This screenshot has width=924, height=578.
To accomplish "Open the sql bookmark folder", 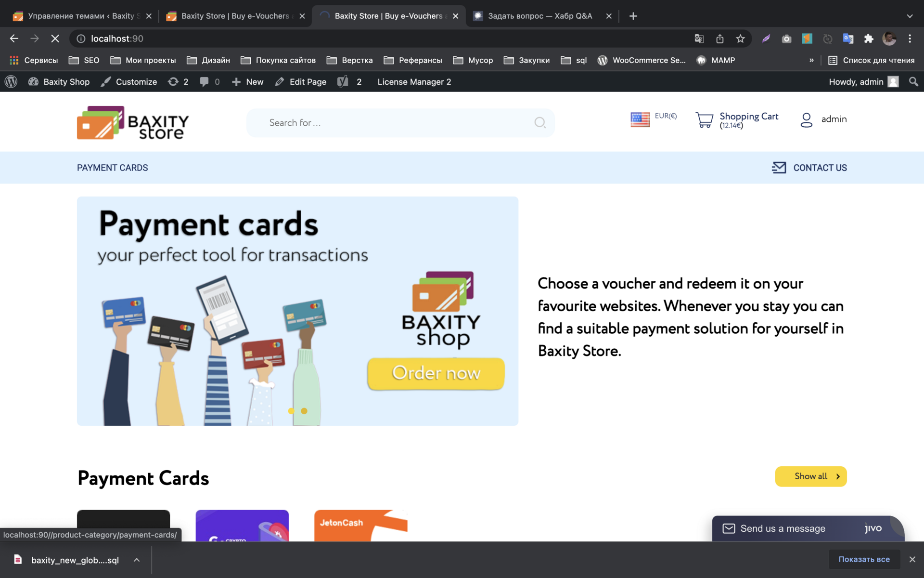I will (x=574, y=60).
